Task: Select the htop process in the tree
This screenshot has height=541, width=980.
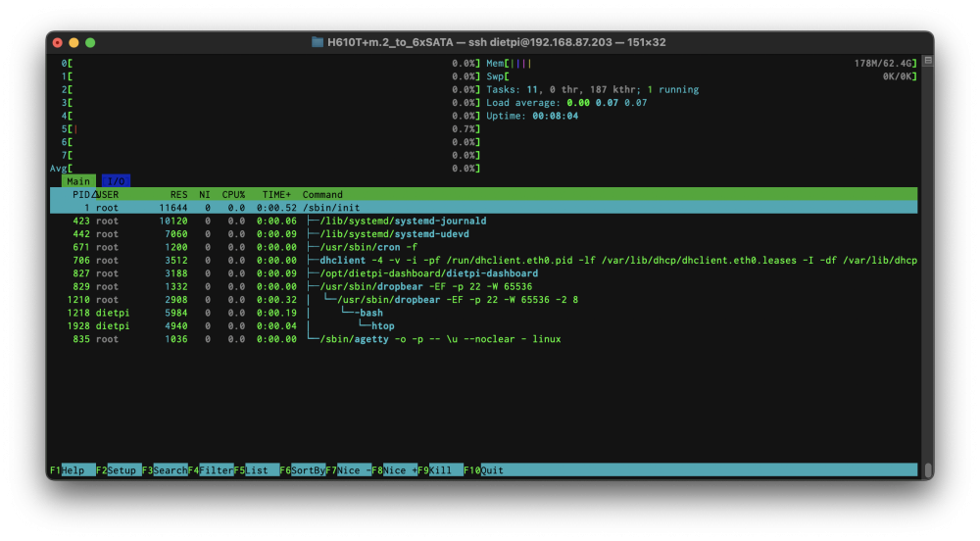Action: (484, 326)
